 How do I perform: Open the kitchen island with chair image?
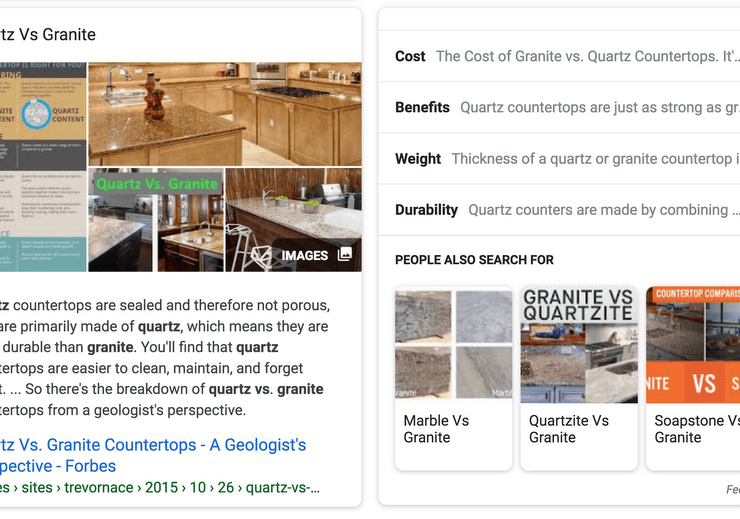click(x=293, y=219)
